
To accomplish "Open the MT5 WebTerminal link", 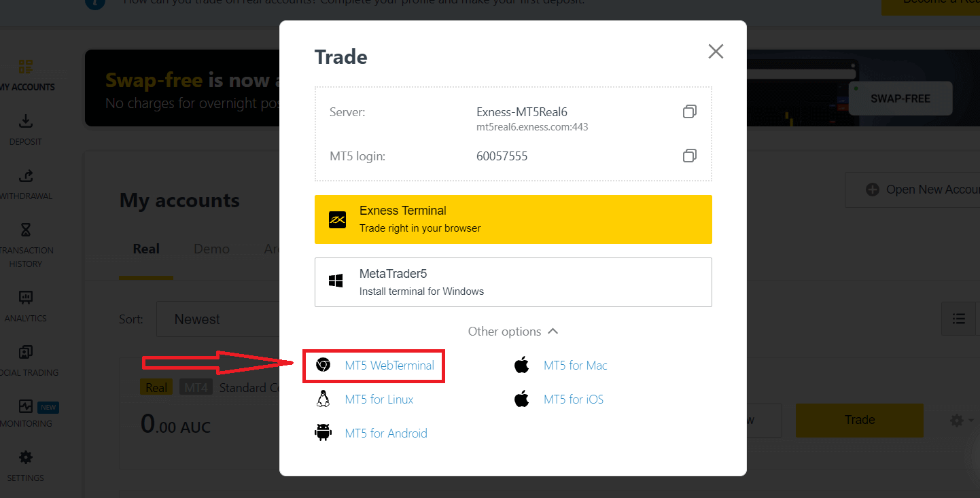I will pos(390,366).
